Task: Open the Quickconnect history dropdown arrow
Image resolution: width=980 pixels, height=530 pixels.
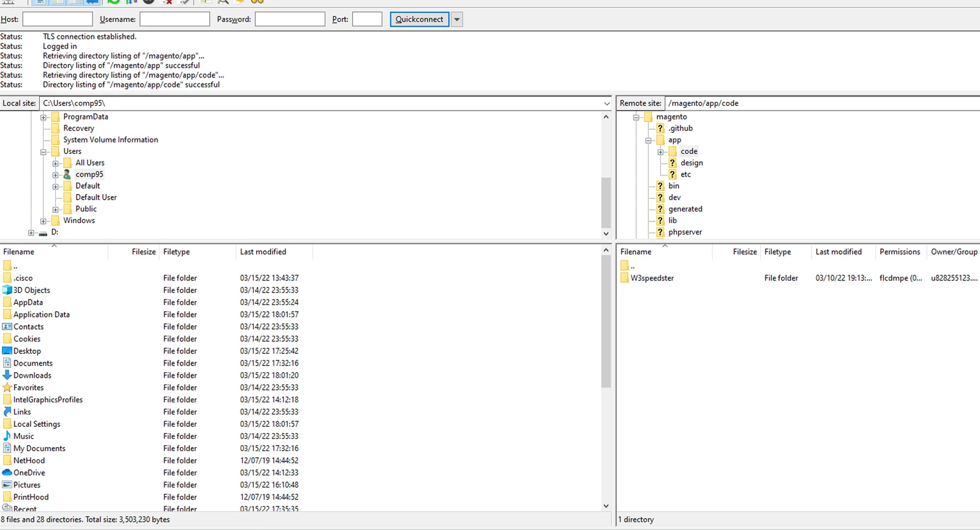Action: tap(457, 20)
